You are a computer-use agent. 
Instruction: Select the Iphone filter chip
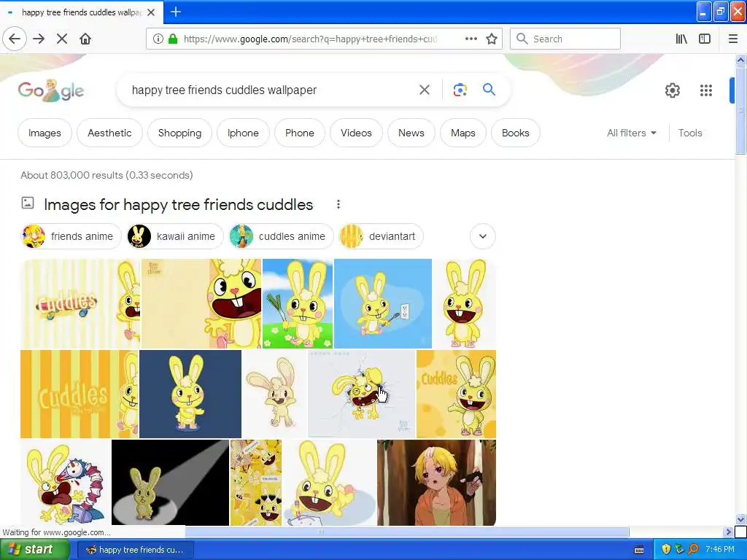[x=243, y=133]
